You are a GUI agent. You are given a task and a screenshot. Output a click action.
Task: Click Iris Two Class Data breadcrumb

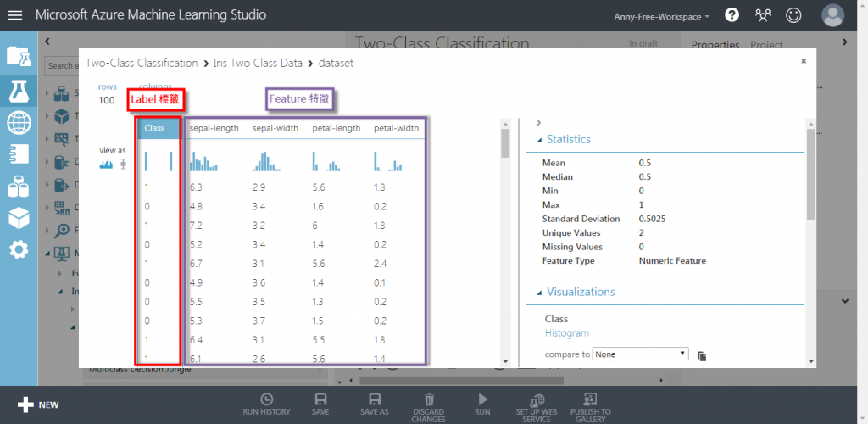[x=258, y=63]
